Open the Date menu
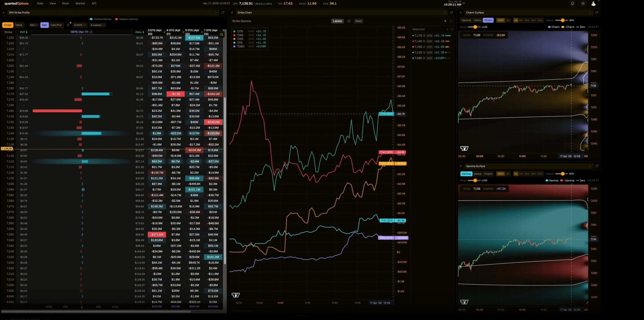The width and height of the screenshot is (644, 320). 40,4
